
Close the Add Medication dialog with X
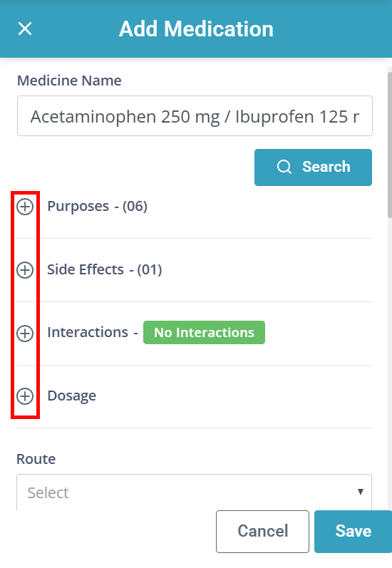[x=25, y=29]
